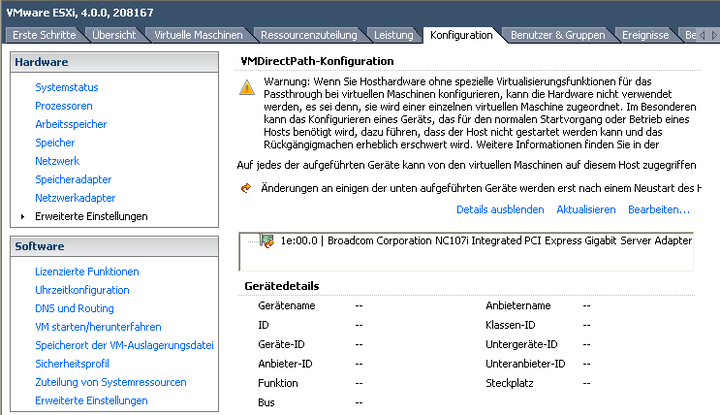Switch to the Ereignisse tab
The image size is (720, 415).
coord(645,35)
